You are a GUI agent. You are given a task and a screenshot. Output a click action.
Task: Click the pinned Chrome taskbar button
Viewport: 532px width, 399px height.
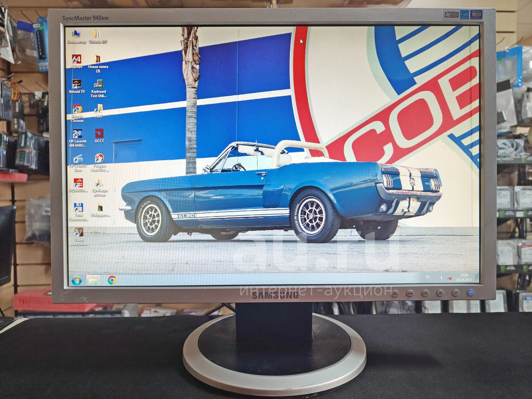(x=112, y=280)
